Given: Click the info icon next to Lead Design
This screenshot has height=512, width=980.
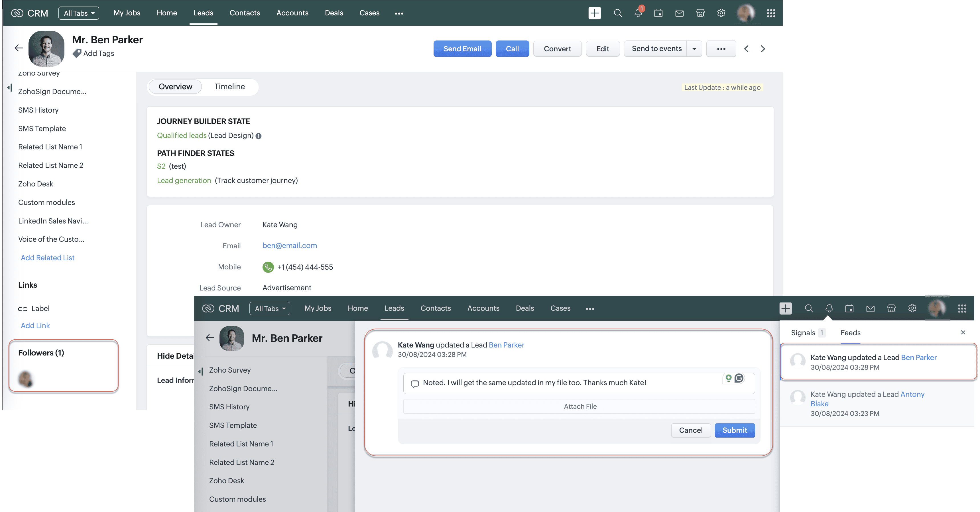Looking at the screenshot, I should pos(259,136).
